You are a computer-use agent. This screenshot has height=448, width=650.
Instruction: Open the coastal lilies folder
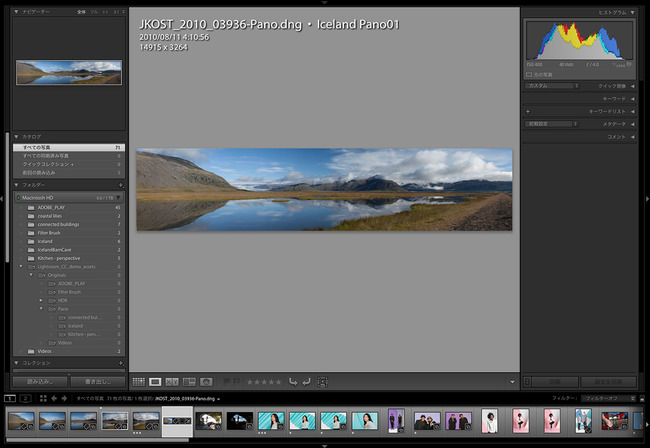pos(69,216)
